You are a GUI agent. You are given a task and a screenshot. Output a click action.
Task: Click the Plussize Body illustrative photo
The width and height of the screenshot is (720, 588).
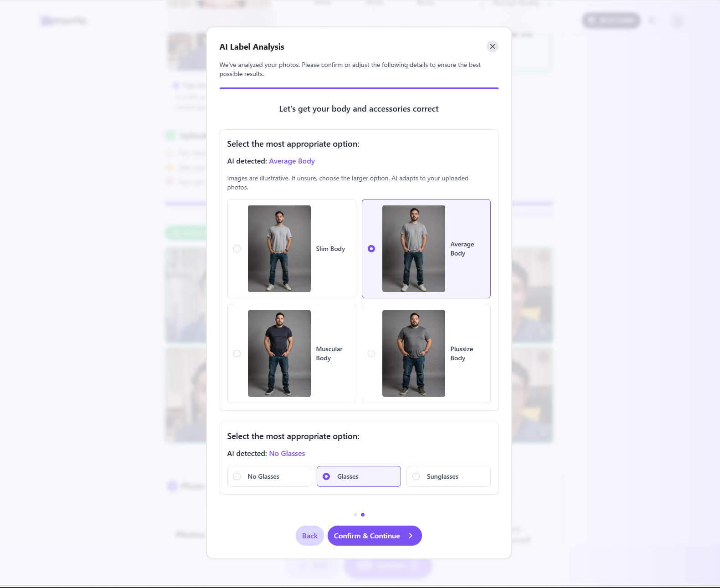(414, 353)
